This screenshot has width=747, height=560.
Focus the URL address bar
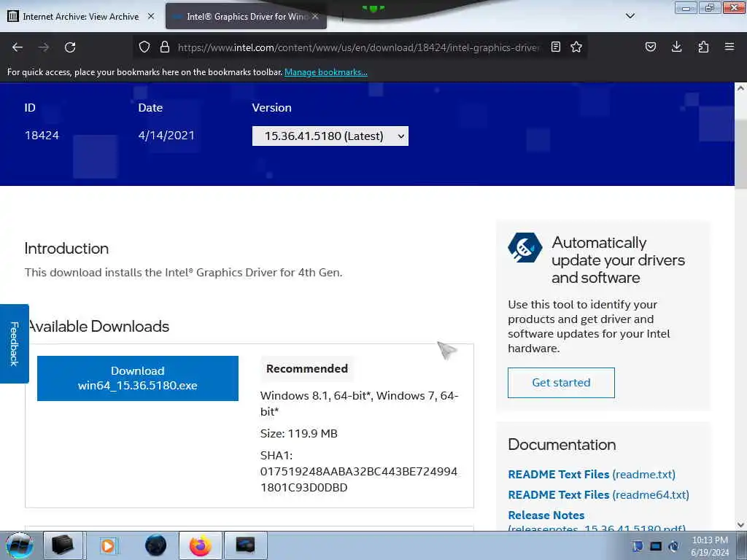[x=358, y=47]
